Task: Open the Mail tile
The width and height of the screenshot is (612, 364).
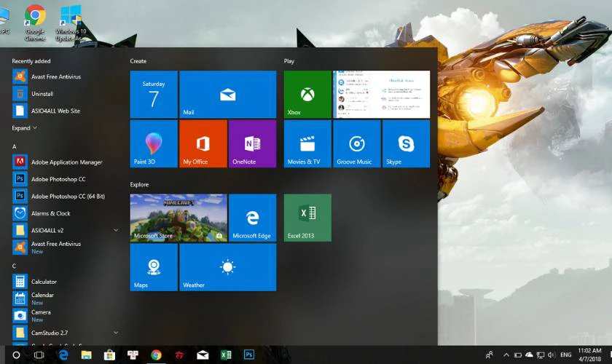Action: 228,95
